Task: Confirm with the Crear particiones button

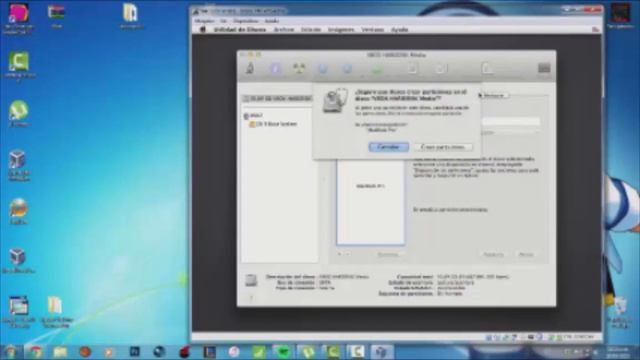Action: pos(443,147)
